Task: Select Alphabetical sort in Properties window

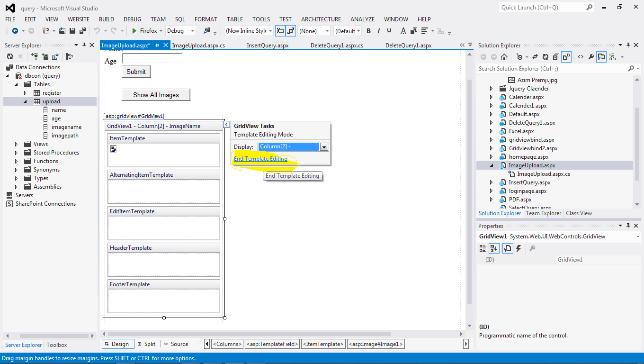Action: (493, 248)
